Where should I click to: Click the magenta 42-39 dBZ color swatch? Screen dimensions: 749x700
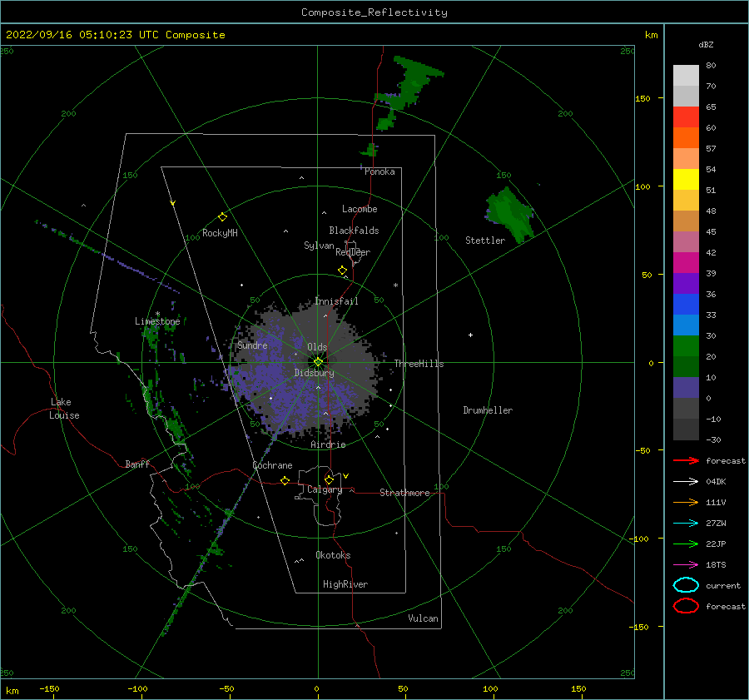686,263
